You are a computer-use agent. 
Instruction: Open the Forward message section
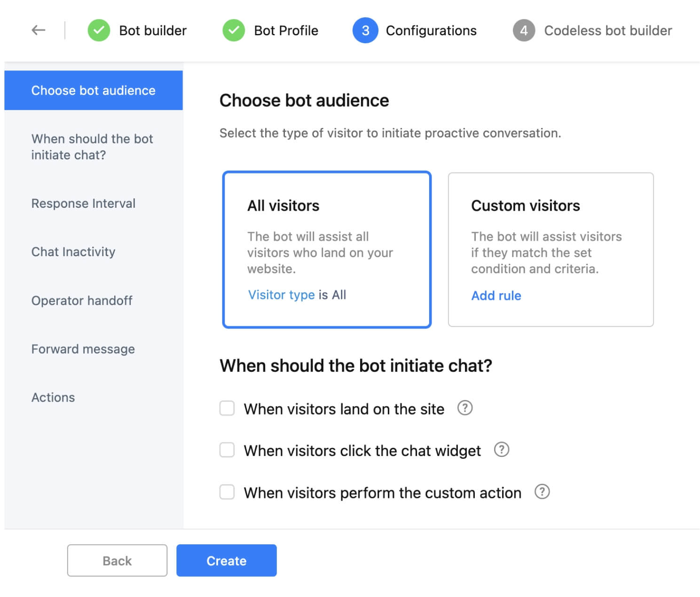[83, 349]
